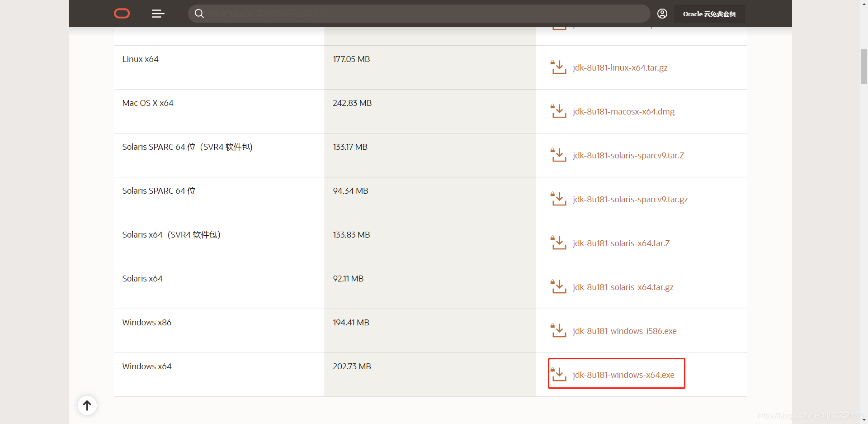
Task: Open the hamburger navigation menu
Action: [158, 14]
